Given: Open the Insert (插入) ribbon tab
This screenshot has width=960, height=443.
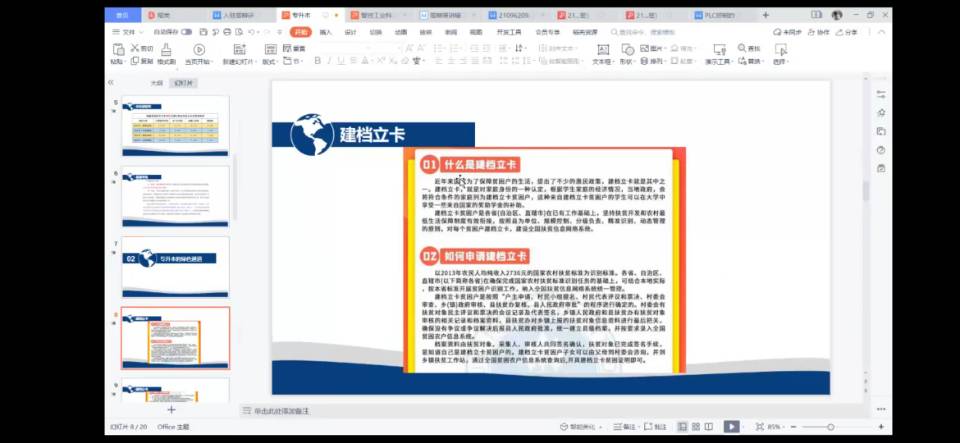Looking at the screenshot, I should click(x=326, y=32).
